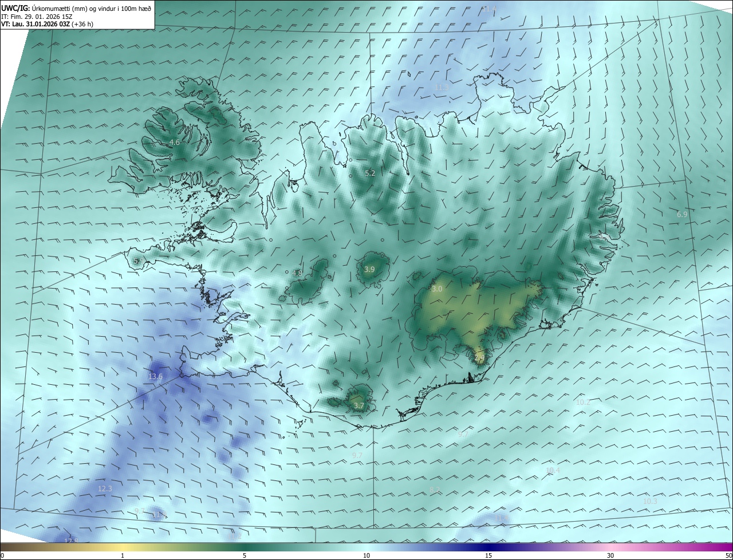Pick the yellow color above the 1 tick
733x560 pixels.
pos(123,547)
